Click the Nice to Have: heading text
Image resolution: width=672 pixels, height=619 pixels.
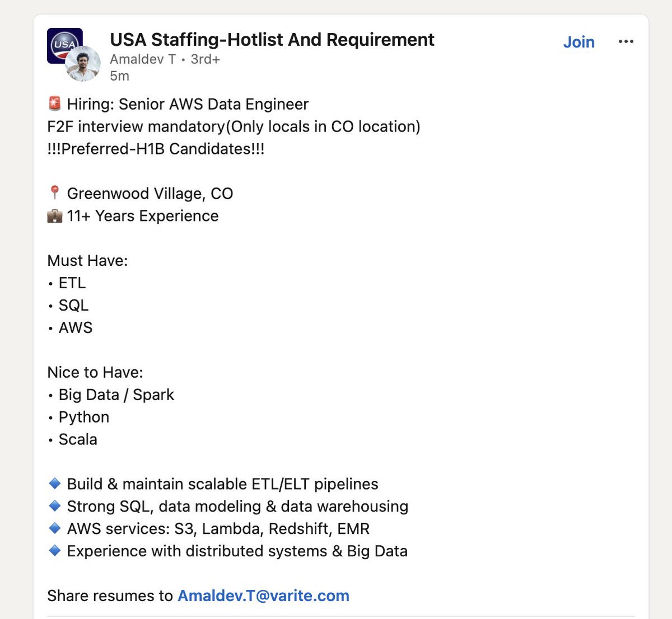tap(95, 373)
